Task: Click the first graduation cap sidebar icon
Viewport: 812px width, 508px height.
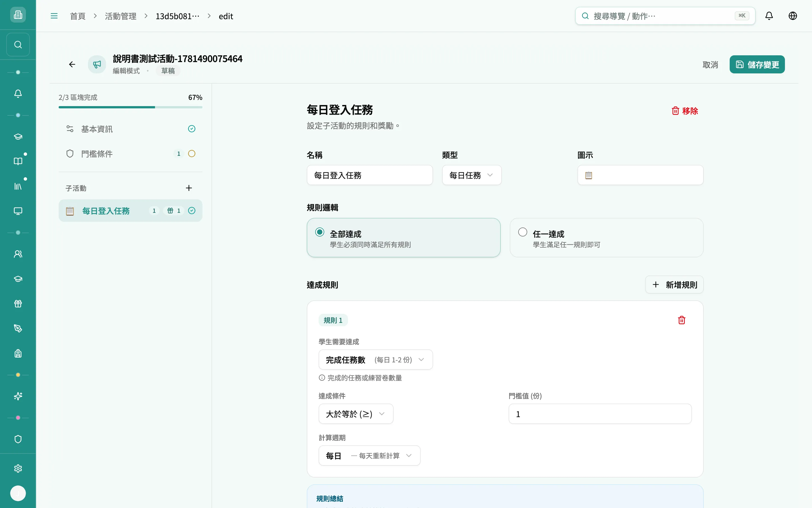Action: (x=18, y=136)
